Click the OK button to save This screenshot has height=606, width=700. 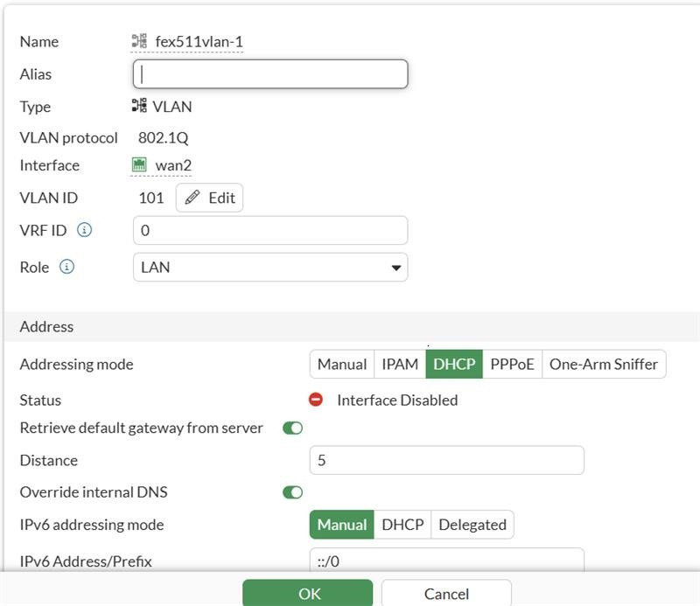pyautogui.click(x=307, y=593)
